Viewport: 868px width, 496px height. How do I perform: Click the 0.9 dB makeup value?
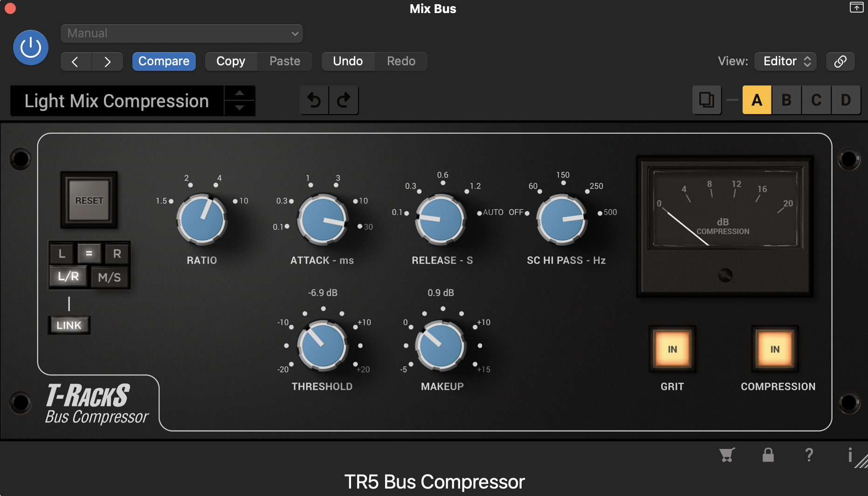[x=441, y=293]
